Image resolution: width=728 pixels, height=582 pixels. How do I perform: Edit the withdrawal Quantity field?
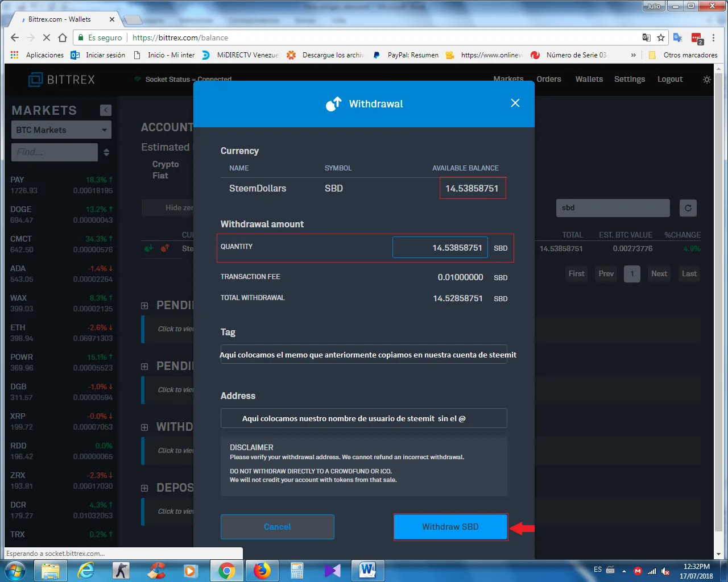[x=440, y=247]
